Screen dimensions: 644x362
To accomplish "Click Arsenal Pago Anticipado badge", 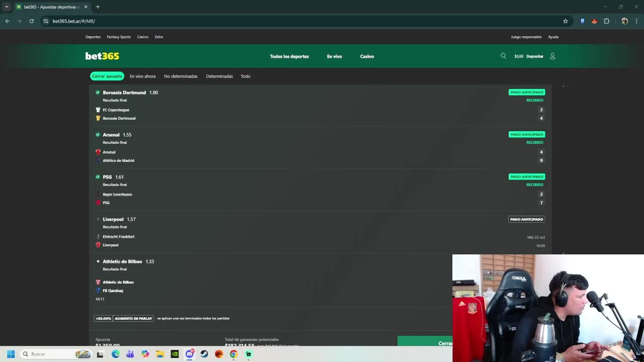I will click(526, 135).
